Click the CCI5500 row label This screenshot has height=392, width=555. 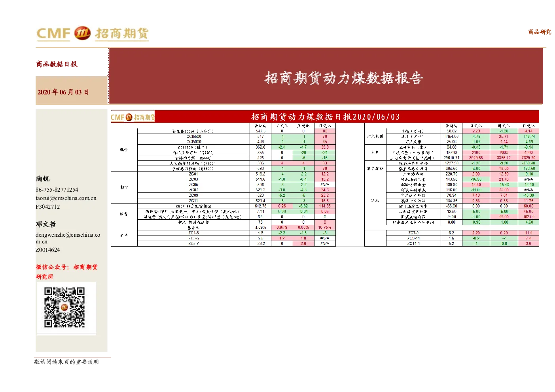pos(194,136)
